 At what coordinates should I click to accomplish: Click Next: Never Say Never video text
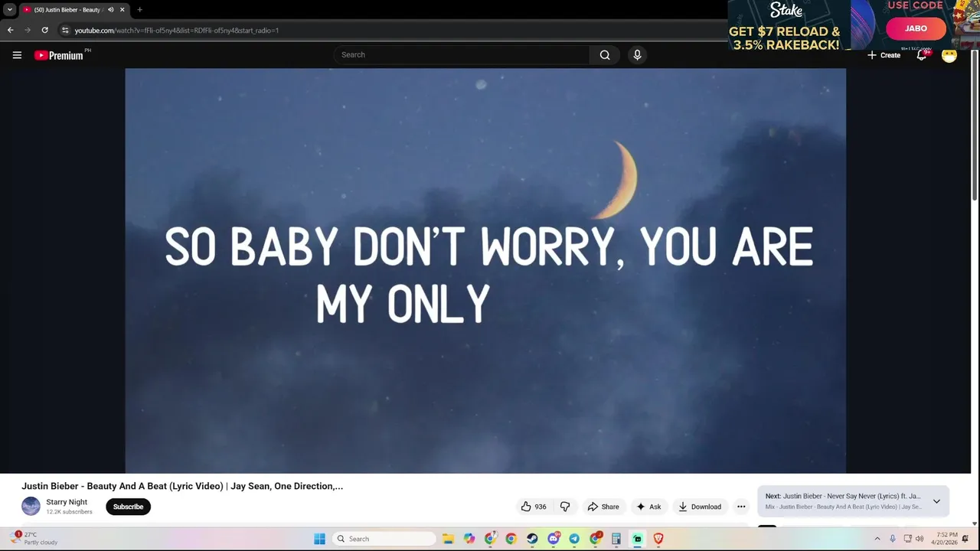pos(843,496)
